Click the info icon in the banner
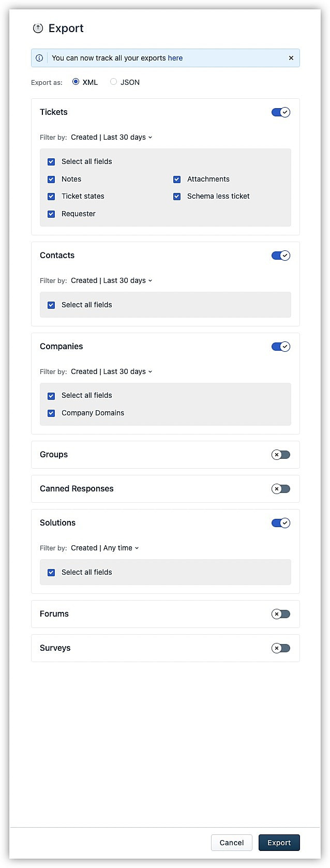Viewport: 330px width, 868px height. (x=39, y=58)
